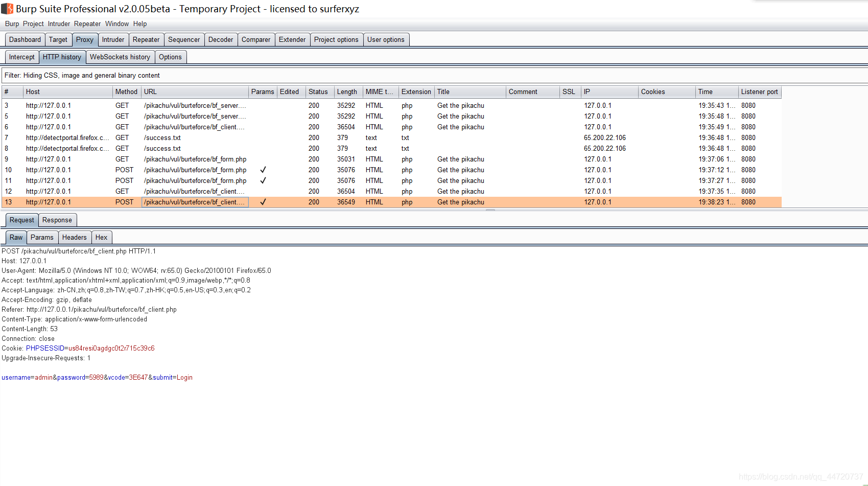Sort history by the Cookies column header
Screen dimensions: 868x486
pyautogui.click(x=667, y=91)
